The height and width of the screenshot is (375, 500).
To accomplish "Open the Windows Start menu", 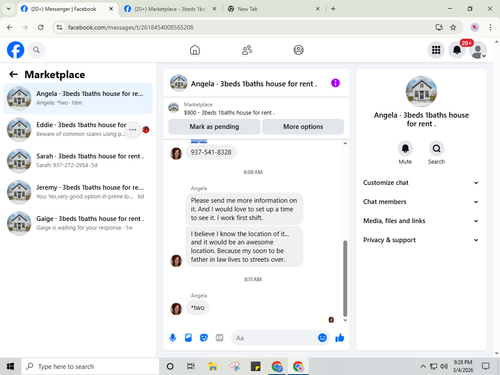I will tap(10, 367).
